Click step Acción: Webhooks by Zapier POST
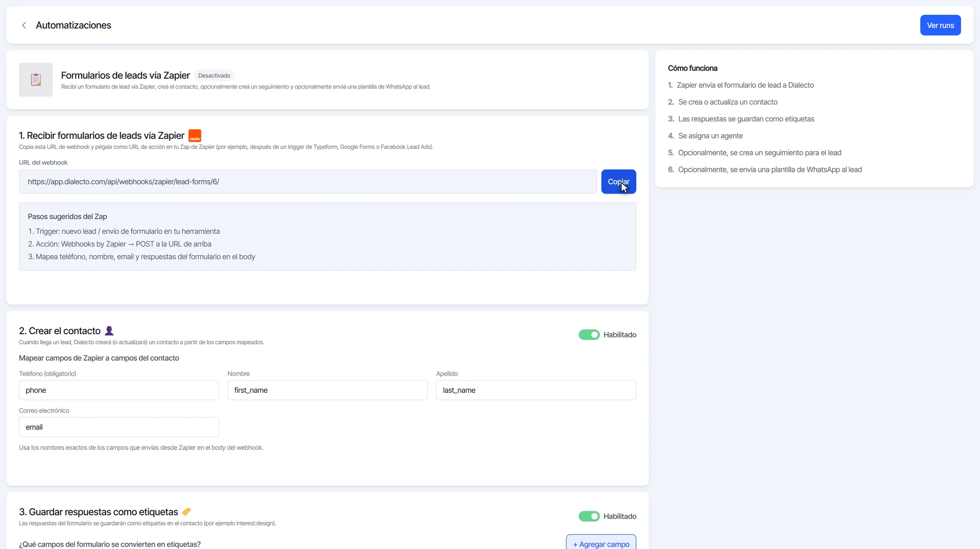Screen dimensions: 980x549 coord(120,244)
